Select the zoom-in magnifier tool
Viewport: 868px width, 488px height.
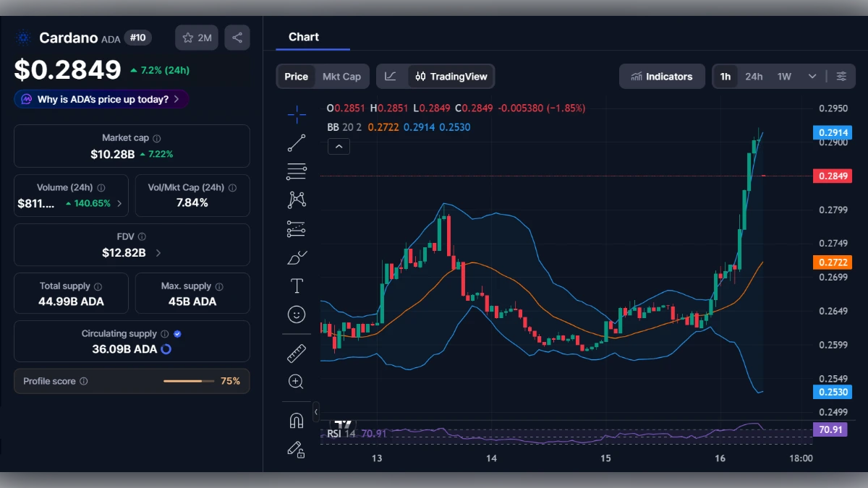(297, 382)
